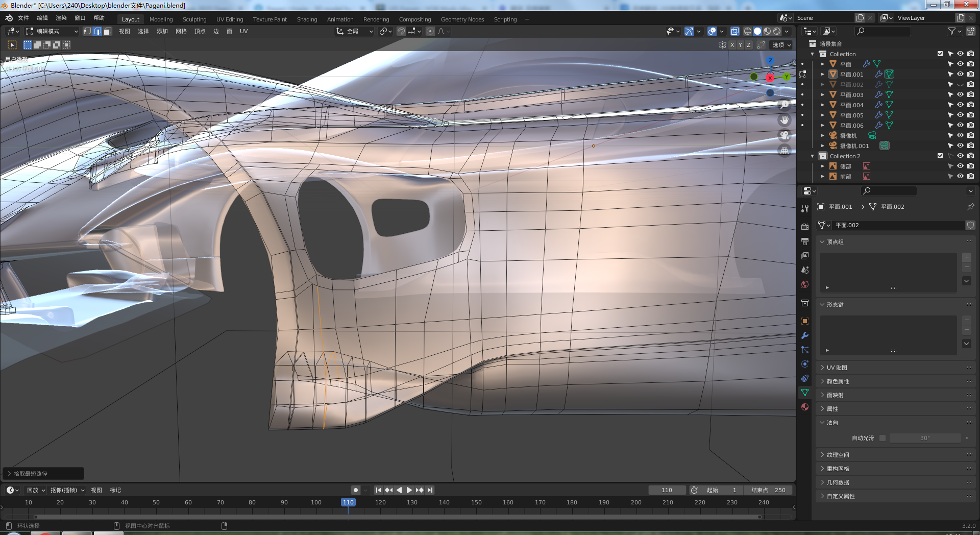Viewport: 980px width, 535px height.
Task: Toggle X-ray display icon in header
Action: point(734,31)
